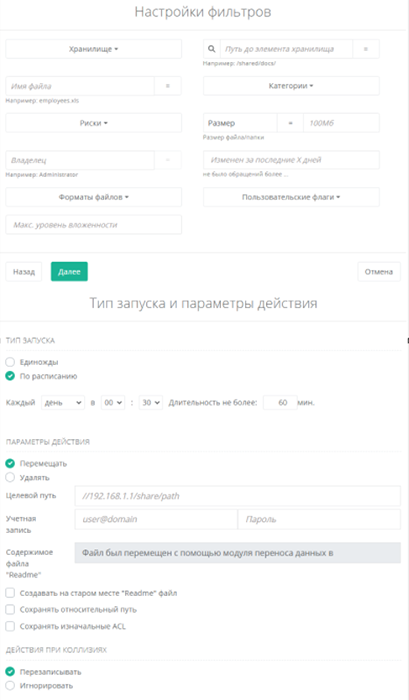The image size is (409, 700).
Task: Click the search magnifier icon beside storage path
Action: pos(212,49)
